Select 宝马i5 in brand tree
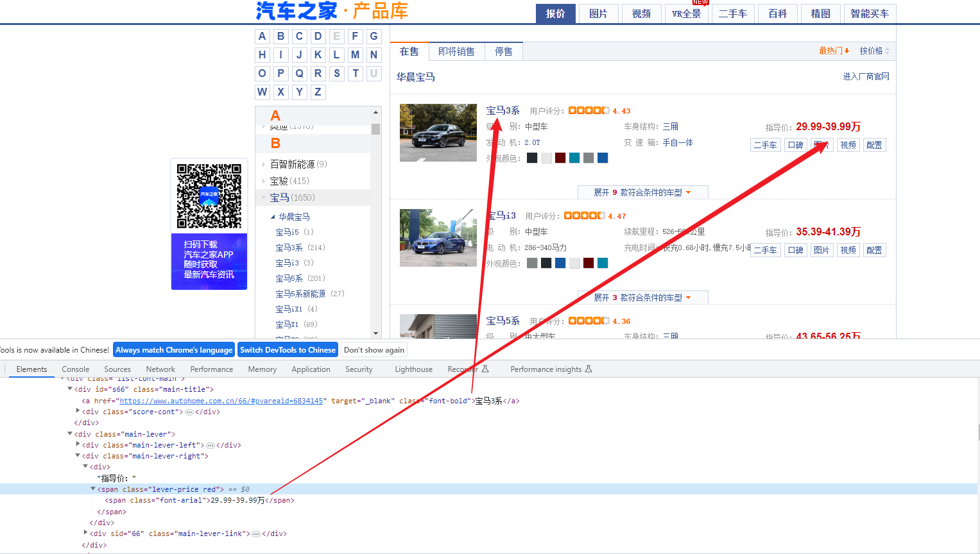This screenshot has height=554, width=980. click(x=294, y=232)
